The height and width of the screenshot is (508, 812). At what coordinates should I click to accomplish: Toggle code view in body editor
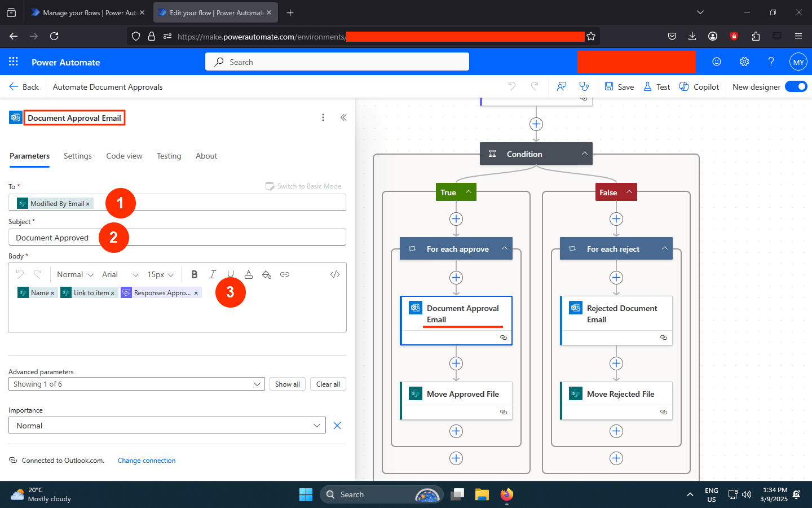pos(335,274)
